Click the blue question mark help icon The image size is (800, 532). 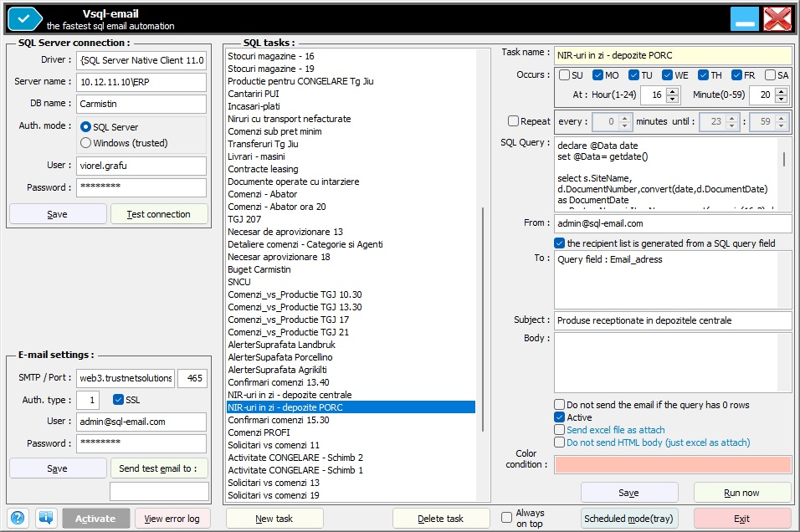[x=18, y=519]
